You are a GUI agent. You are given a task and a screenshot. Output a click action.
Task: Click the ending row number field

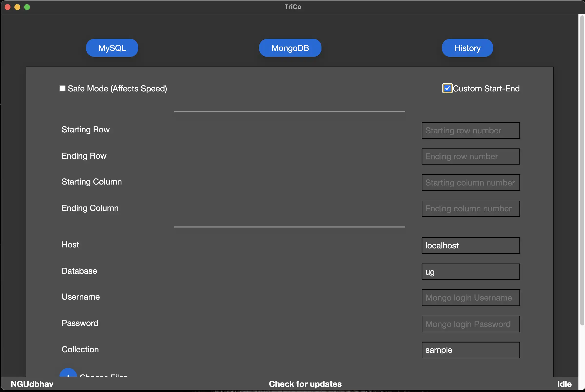coord(470,156)
